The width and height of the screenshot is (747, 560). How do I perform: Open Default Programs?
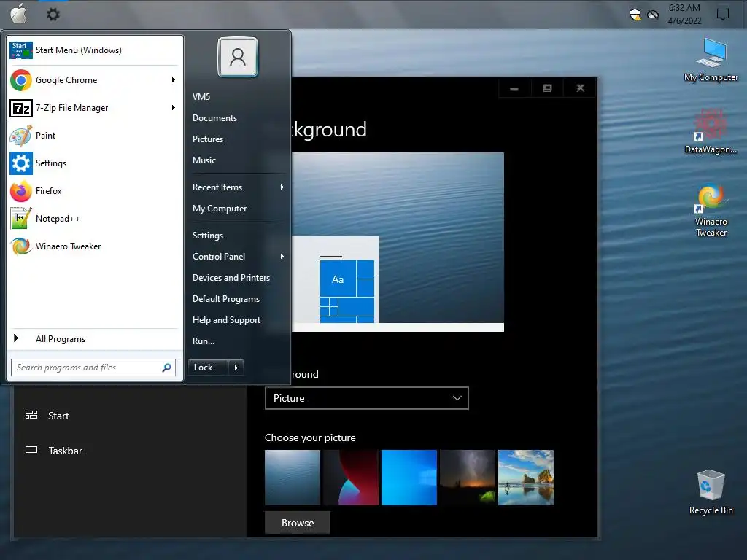[x=226, y=299]
